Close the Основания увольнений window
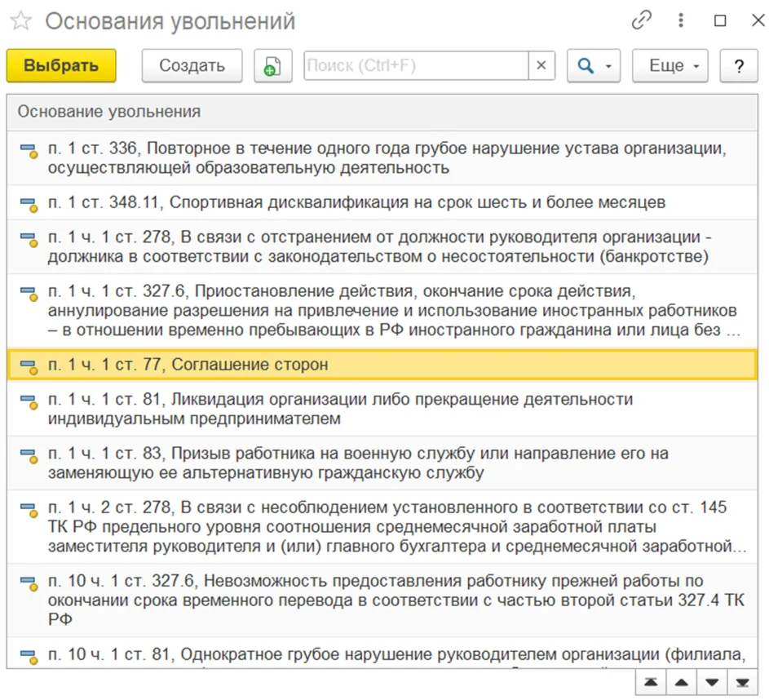This screenshot has height=700, width=769. tap(758, 20)
